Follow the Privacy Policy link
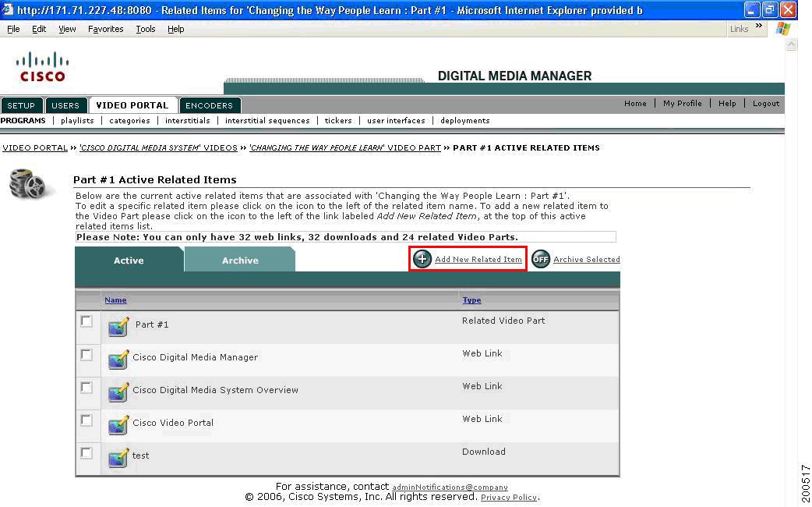 coord(508,497)
